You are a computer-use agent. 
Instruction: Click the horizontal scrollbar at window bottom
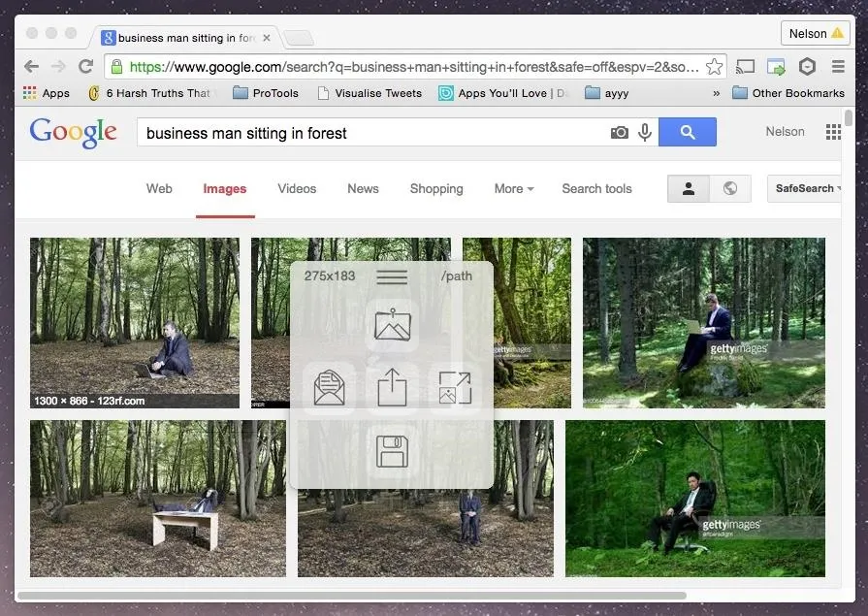point(352,596)
